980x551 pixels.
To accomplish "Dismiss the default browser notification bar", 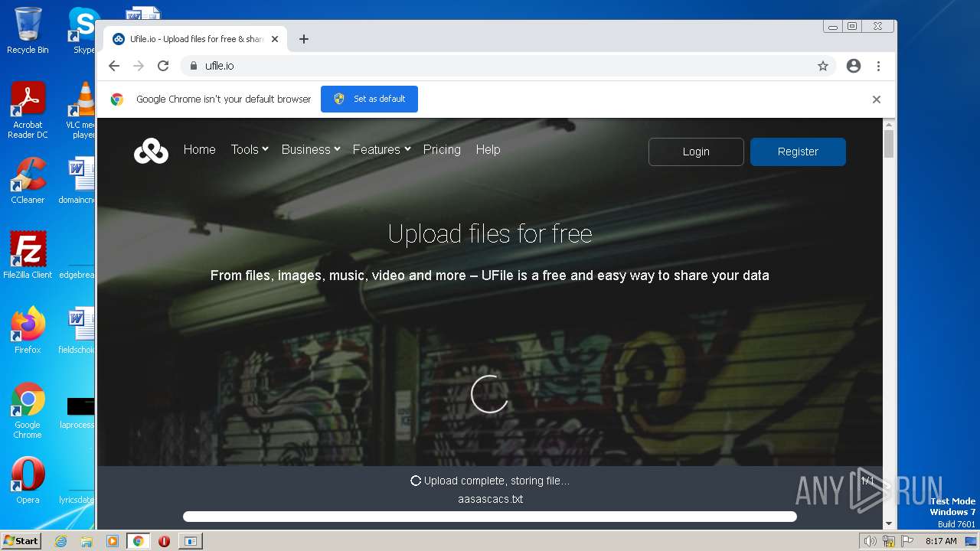I will tap(877, 99).
